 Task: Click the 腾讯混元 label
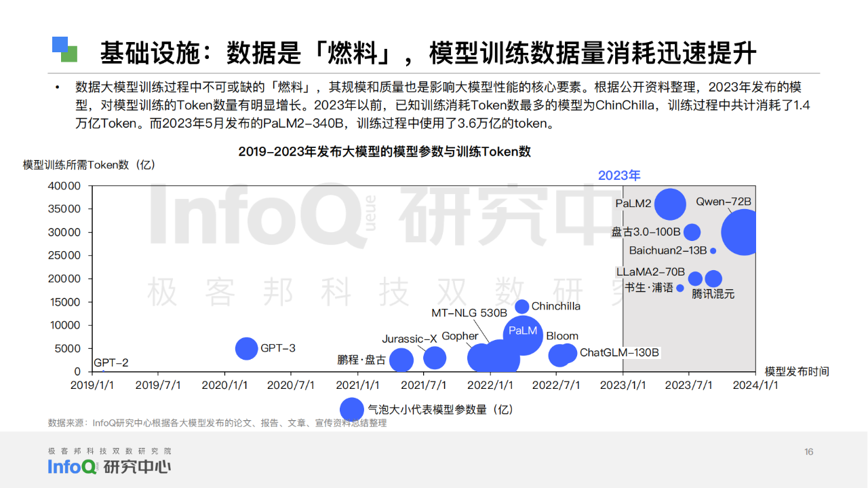click(713, 295)
